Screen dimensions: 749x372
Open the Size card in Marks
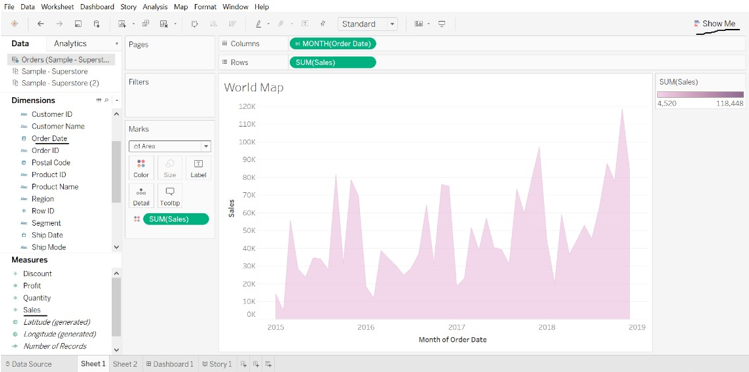tap(170, 168)
